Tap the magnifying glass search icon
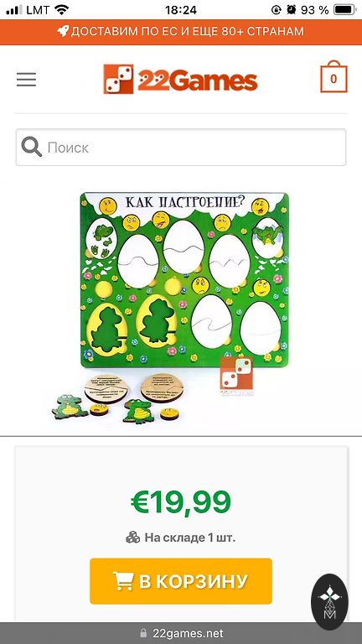This screenshot has width=362, height=644. [x=32, y=147]
